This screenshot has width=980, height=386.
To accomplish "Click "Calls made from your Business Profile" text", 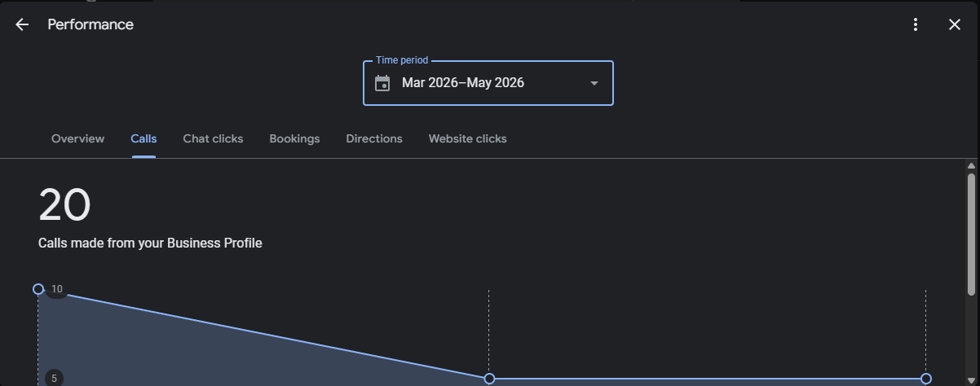I will tap(150, 243).
